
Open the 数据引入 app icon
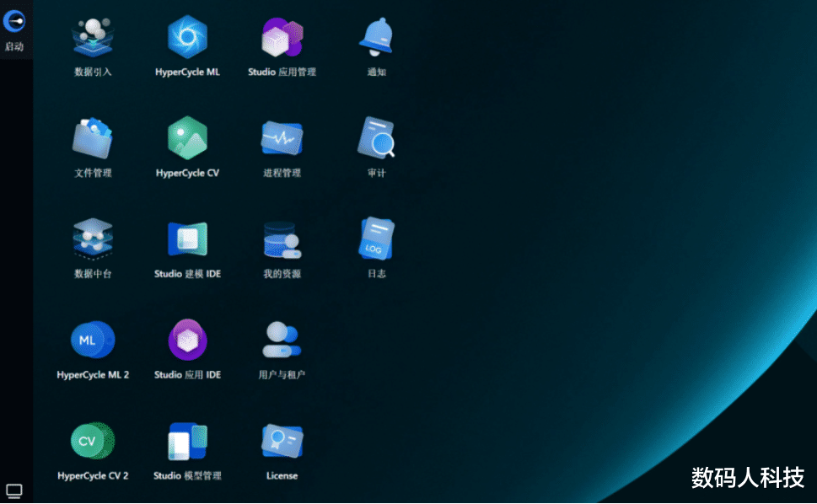tap(93, 37)
